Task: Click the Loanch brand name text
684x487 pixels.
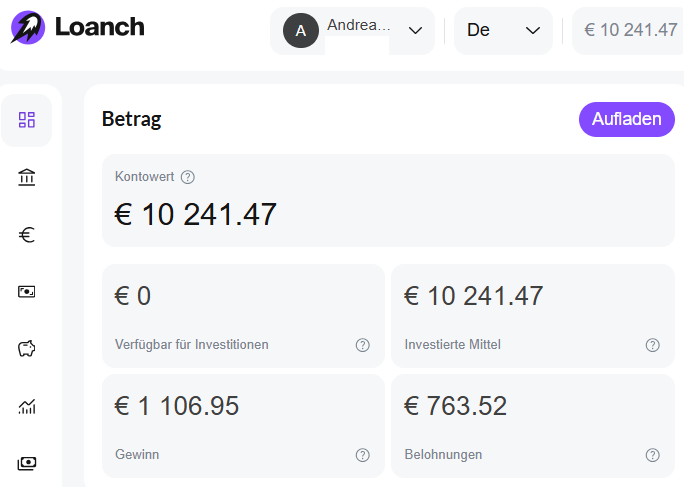Action: click(x=99, y=27)
